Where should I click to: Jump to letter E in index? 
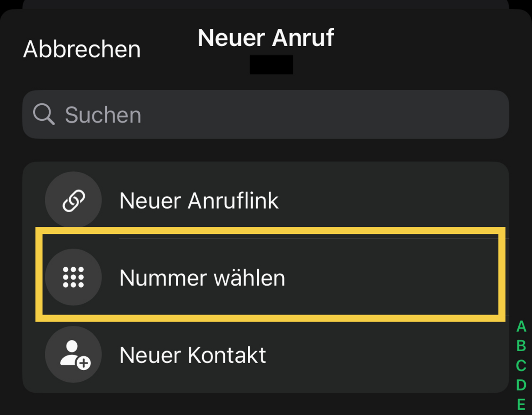pyautogui.click(x=521, y=404)
